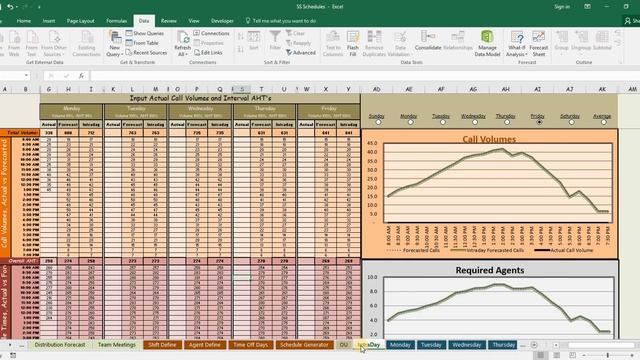Viewport: 640px width, 360px height.
Task: Open the Name Box dropdown arrow
Action: click(27, 76)
